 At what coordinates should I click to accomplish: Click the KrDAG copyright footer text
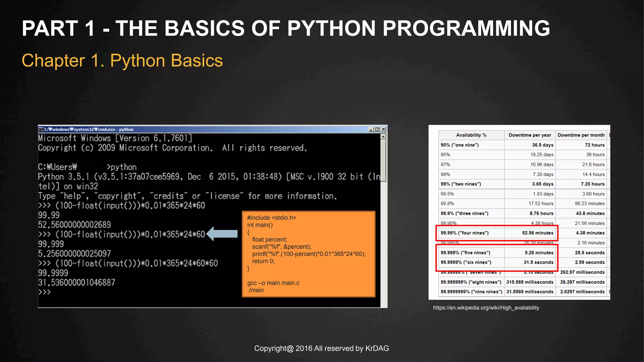click(321, 348)
